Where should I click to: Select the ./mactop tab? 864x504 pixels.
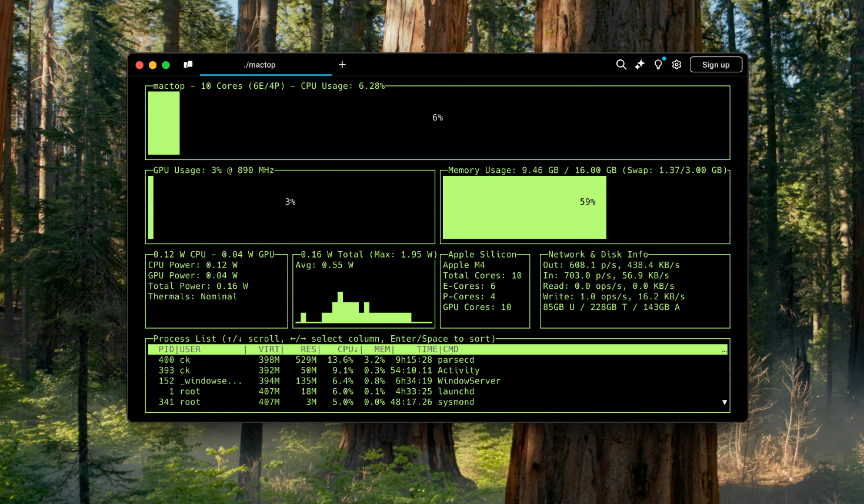pos(259,65)
